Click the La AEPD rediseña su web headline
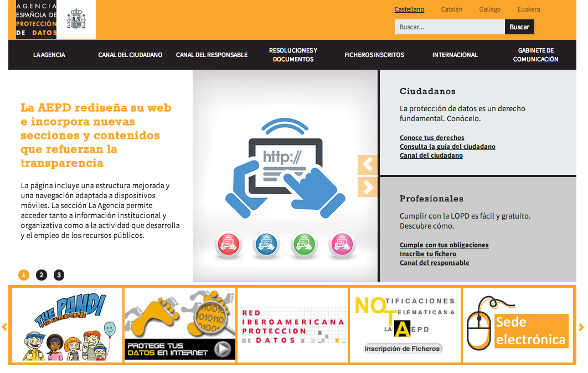 [96, 136]
